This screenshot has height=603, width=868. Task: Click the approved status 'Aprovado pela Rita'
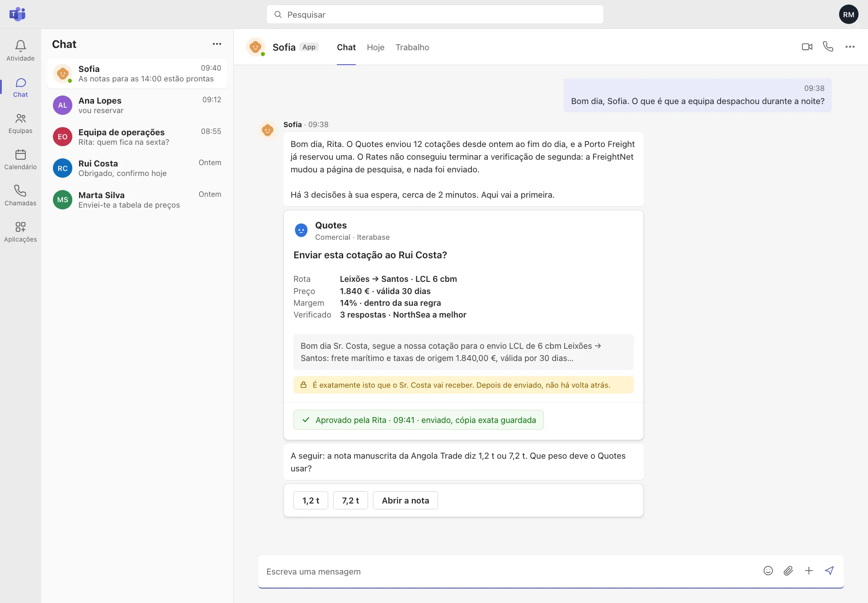tap(418, 420)
